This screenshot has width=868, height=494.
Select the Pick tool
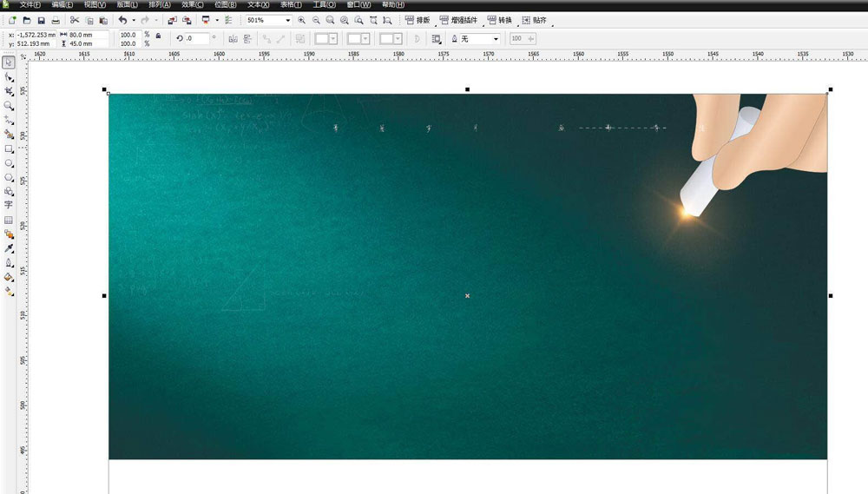pyautogui.click(x=9, y=62)
